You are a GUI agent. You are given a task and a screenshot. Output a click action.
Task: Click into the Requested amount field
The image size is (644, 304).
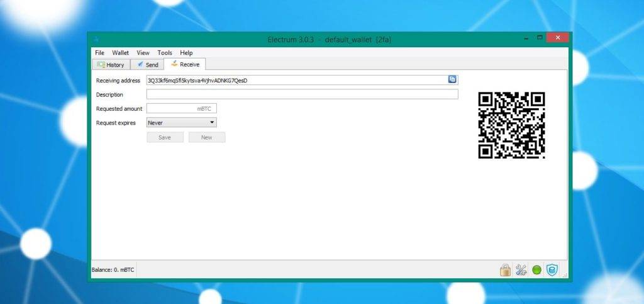coord(181,109)
